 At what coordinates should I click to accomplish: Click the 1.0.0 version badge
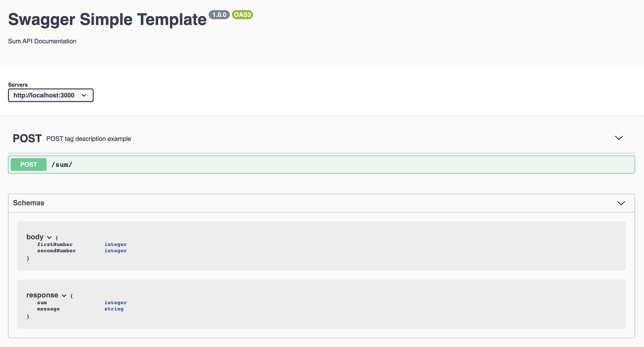219,14
